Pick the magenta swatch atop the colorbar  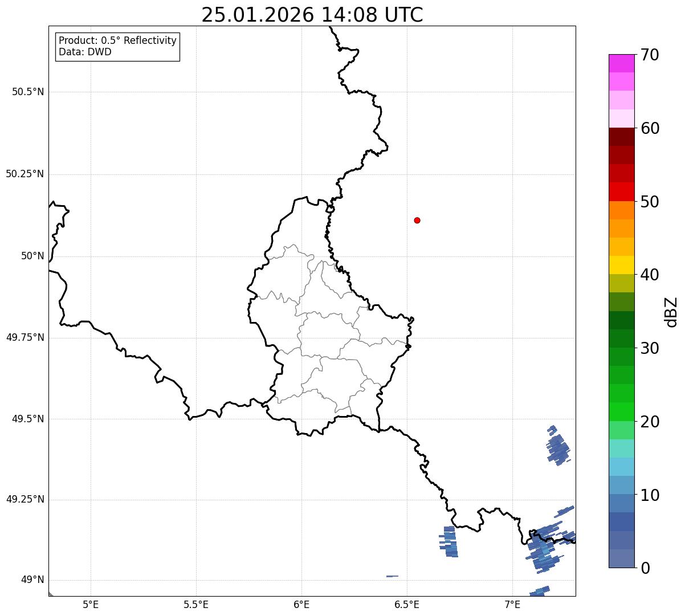pyautogui.click(x=621, y=63)
